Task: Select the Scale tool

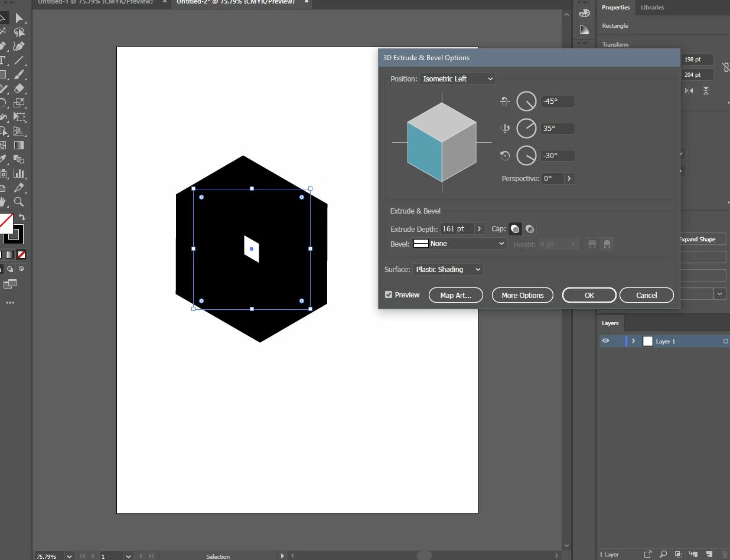Action: click(x=19, y=103)
